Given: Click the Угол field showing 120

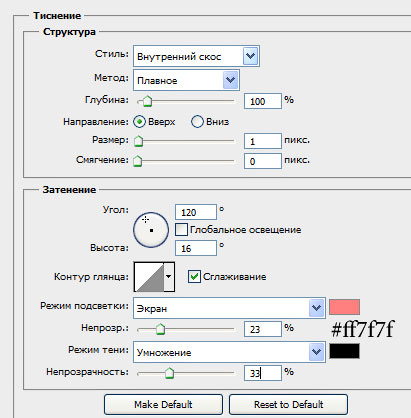Looking at the screenshot, I should 196,212.
